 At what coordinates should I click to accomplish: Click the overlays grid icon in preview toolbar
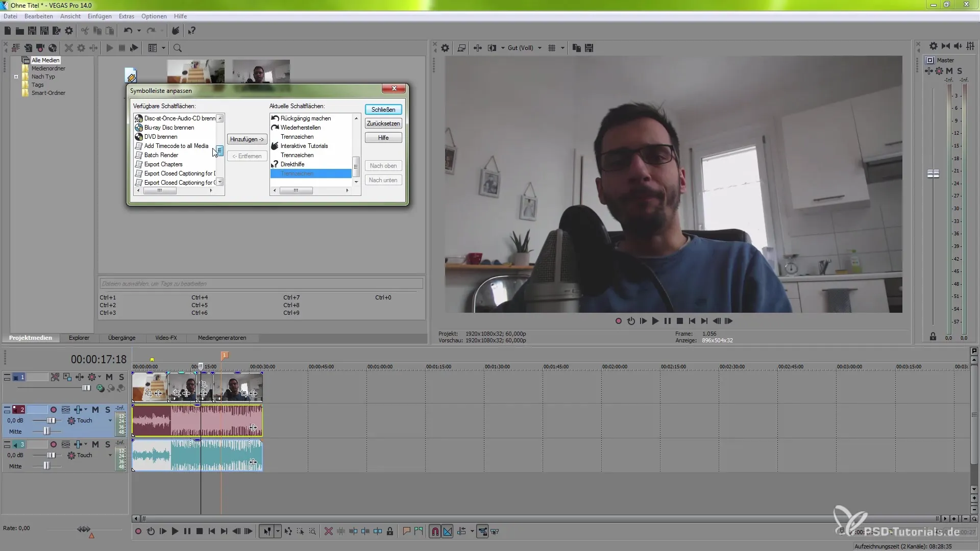point(552,48)
